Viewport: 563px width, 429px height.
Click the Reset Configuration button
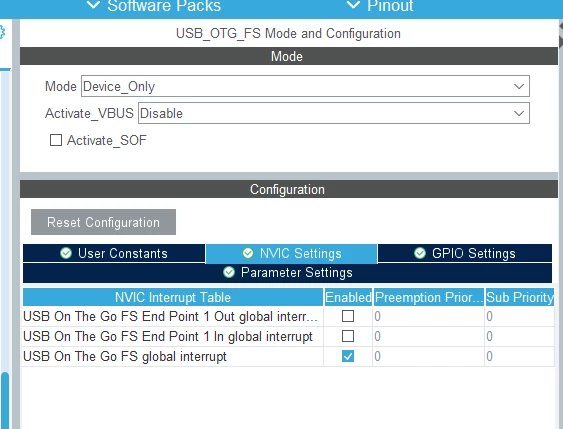pyautogui.click(x=103, y=222)
